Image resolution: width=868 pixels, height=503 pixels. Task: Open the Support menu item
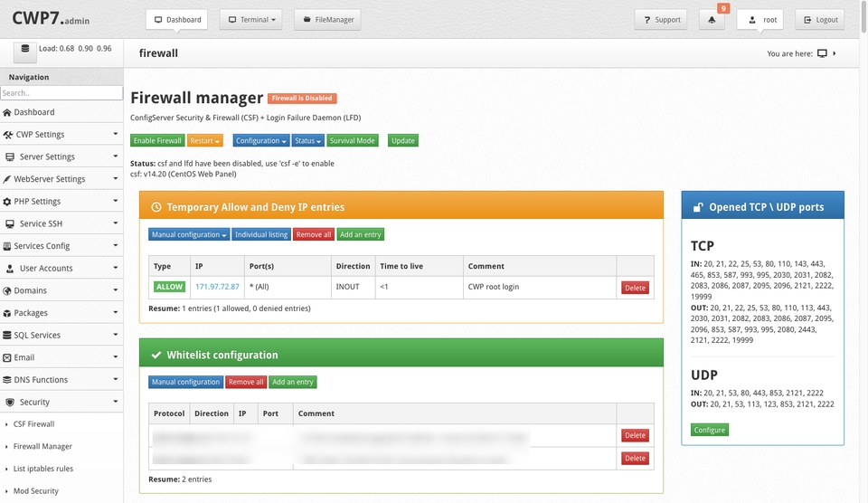(661, 19)
